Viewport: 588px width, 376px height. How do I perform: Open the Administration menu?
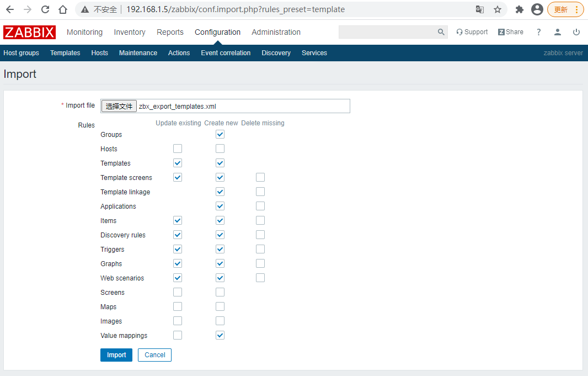click(x=276, y=32)
